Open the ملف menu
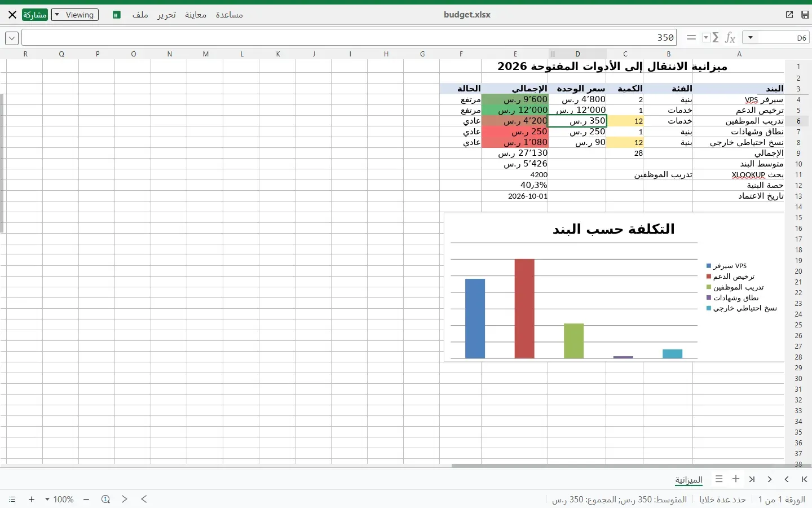This screenshot has height=508, width=812. click(x=140, y=15)
